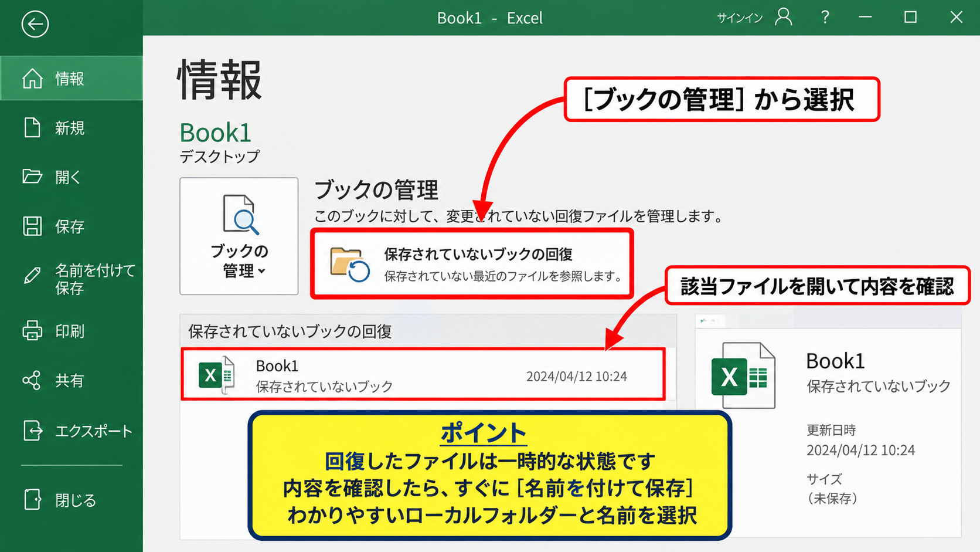Viewport: 980px width, 552px height.
Task: Open the 共有 option
Action: [71, 380]
